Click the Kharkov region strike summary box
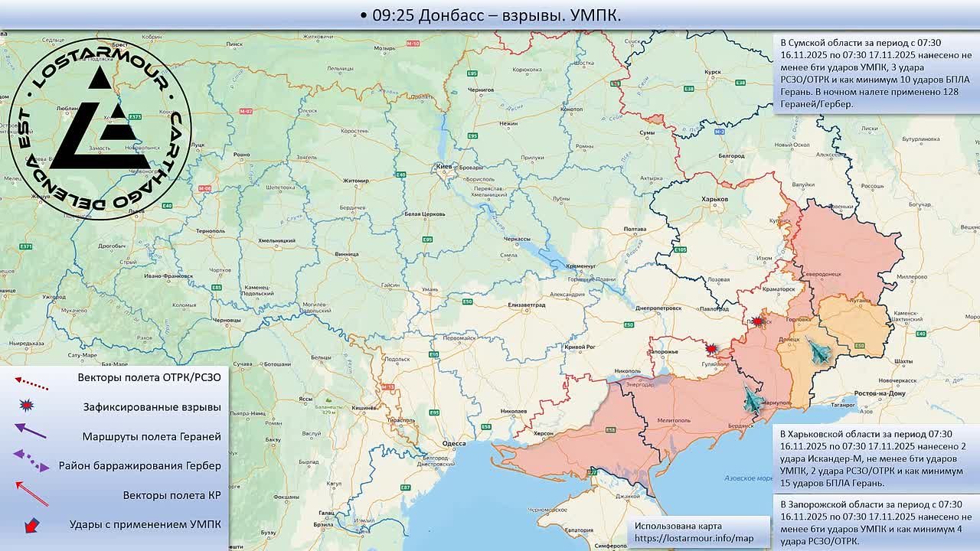 tap(874, 458)
